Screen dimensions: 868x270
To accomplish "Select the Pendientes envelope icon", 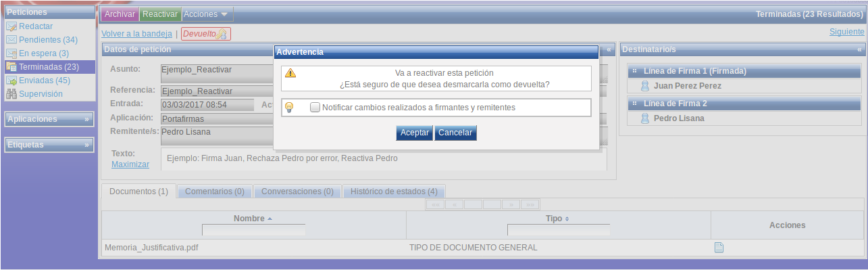I will (x=11, y=40).
